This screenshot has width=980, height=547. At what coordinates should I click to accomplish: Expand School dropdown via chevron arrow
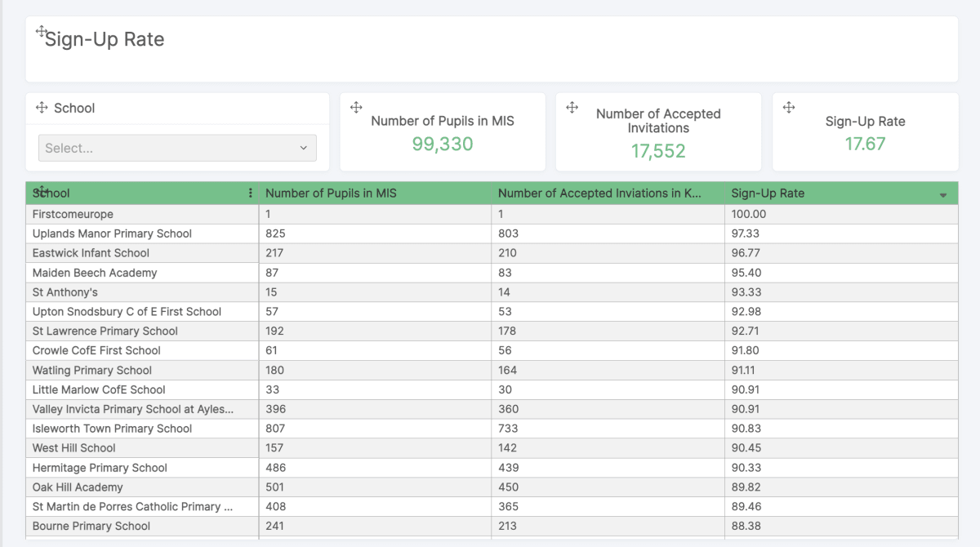[x=303, y=148]
